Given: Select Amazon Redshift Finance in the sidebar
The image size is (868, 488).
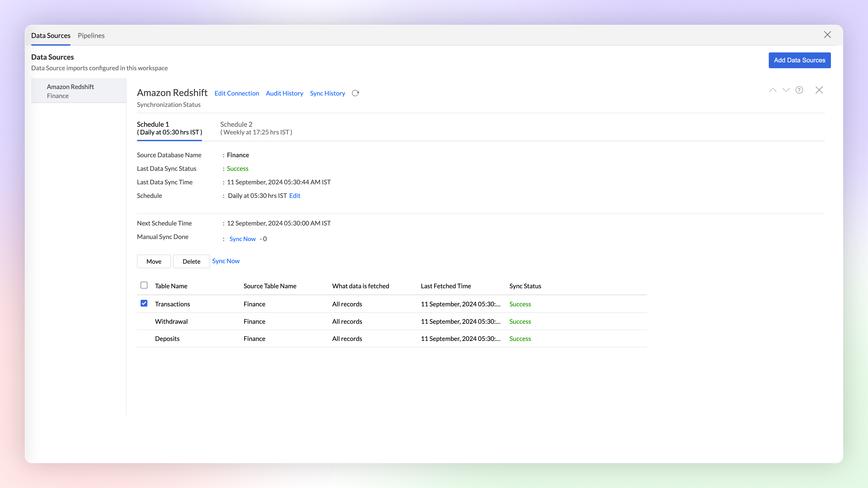Looking at the screenshot, I should coord(78,91).
